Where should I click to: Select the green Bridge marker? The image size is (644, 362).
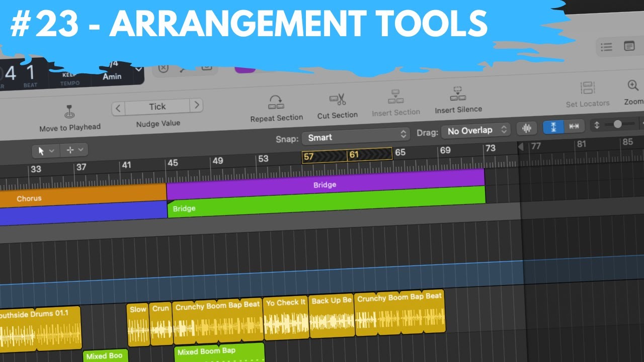click(326, 202)
